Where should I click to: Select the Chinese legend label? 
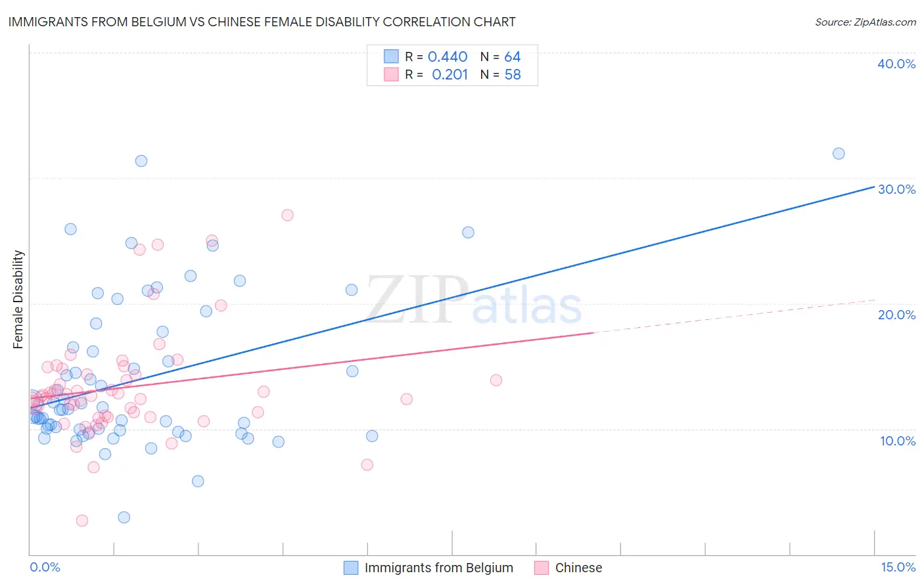578,568
